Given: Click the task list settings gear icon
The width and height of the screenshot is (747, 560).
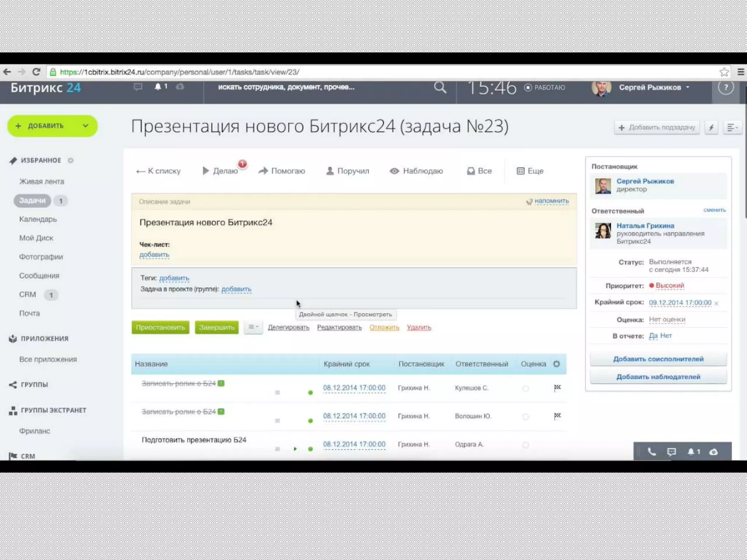Looking at the screenshot, I should 556,364.
